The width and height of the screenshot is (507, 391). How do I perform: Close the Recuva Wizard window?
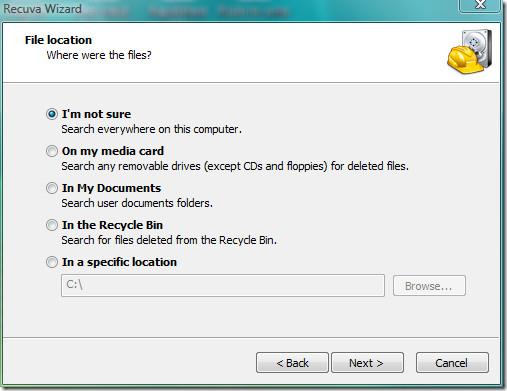[480, 5]
